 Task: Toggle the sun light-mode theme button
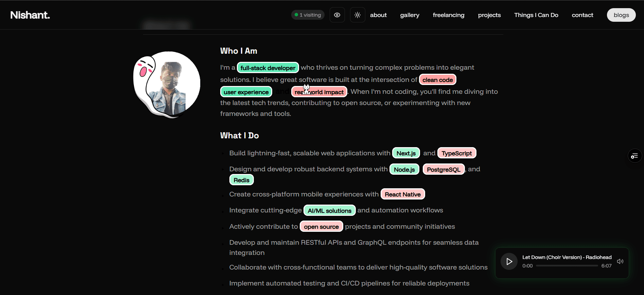(358, 15)
